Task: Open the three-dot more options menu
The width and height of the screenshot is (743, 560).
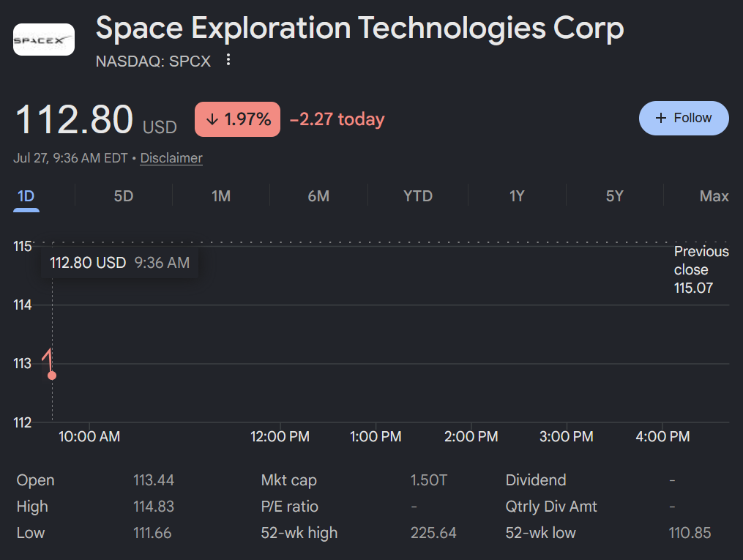Action: click(228, 60)
